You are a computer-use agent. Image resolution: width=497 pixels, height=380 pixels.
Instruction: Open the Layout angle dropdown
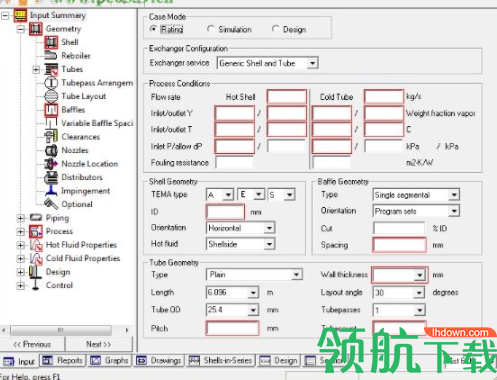419,293
